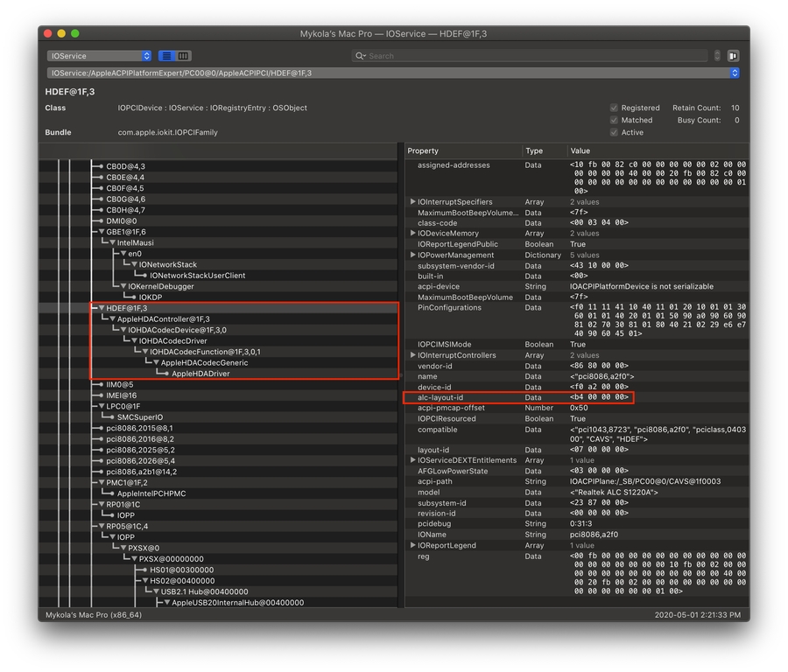
Task: Sort by the Type column header
Action: point(543,150)
